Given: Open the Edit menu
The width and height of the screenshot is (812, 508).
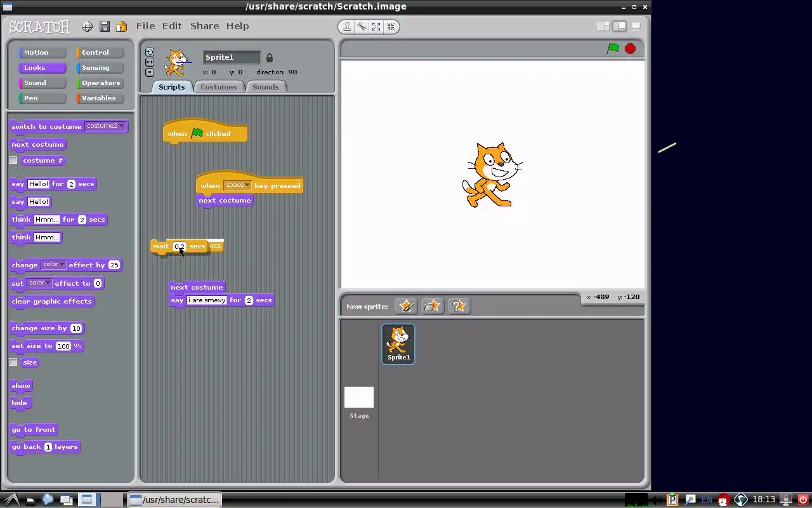Looking at the screenshot, I should (172, 26).
